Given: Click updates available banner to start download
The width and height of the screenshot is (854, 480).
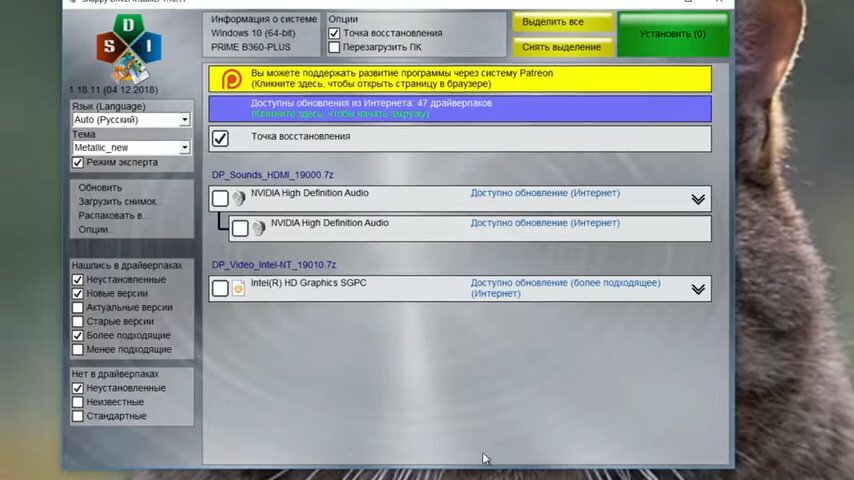Looking at the screenshot, I should click(460, 108).
